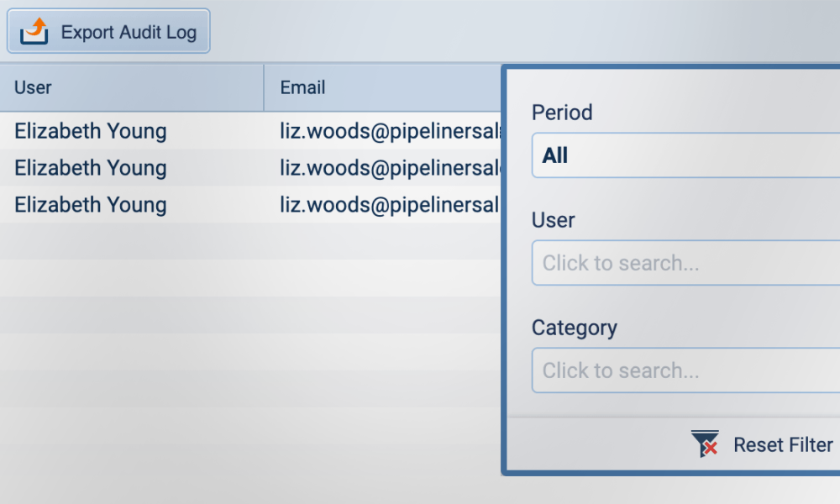This screenshot has width=840, height=504.
Task: Select the third Elizabeth Young entry
Action: click(x=91, y=205)
